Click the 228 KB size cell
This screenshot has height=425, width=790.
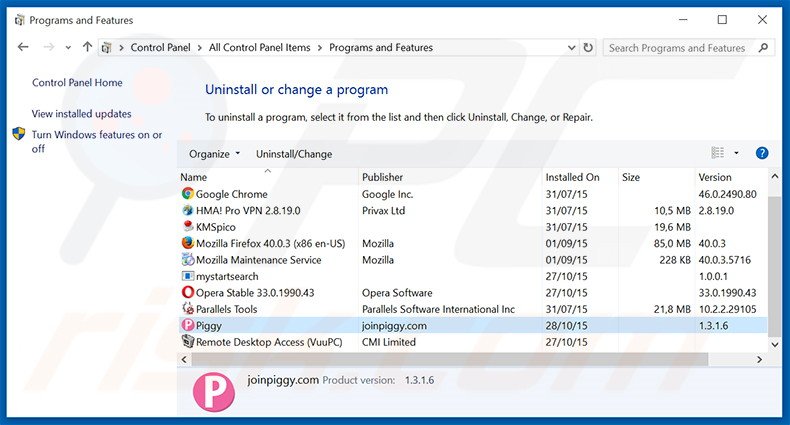675,260
